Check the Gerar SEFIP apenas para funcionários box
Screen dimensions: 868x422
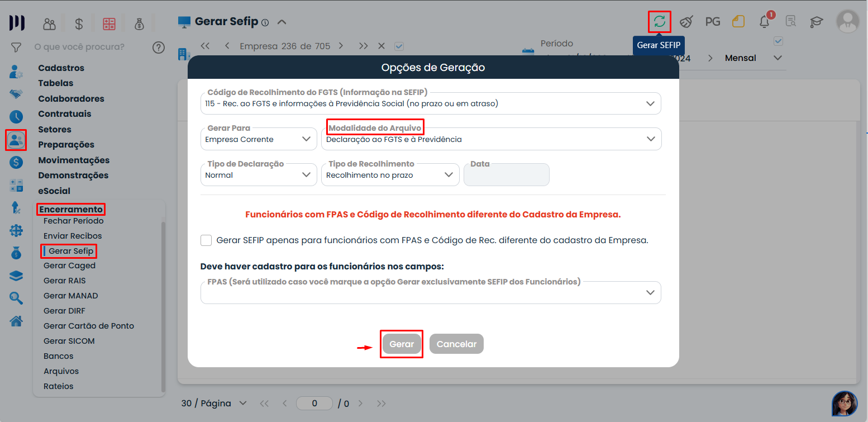206,240
